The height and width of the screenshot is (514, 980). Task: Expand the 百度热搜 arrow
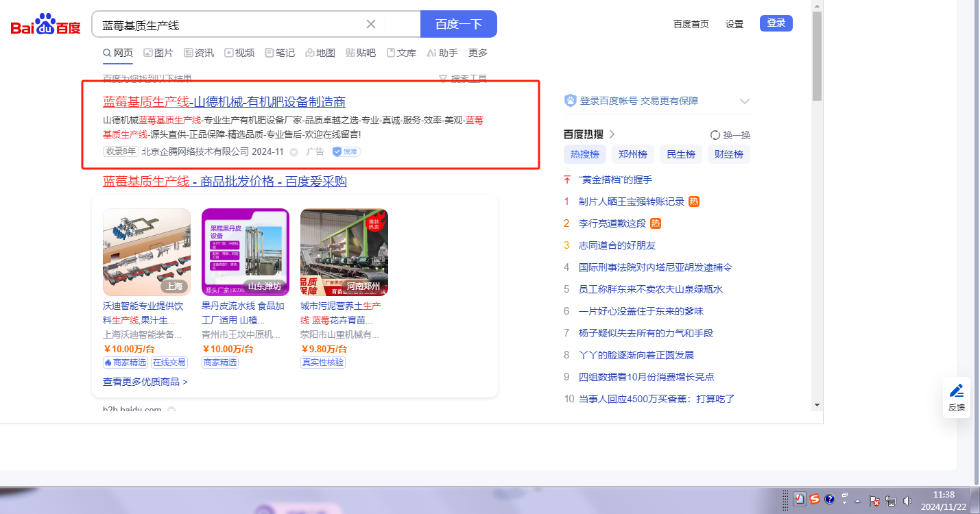click(612, 134)
